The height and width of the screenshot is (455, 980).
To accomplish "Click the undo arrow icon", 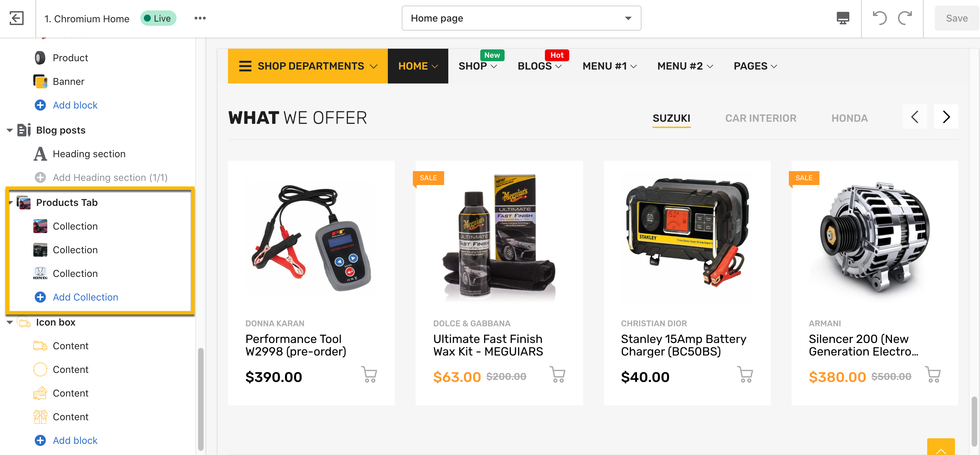I will coord(879,18).
